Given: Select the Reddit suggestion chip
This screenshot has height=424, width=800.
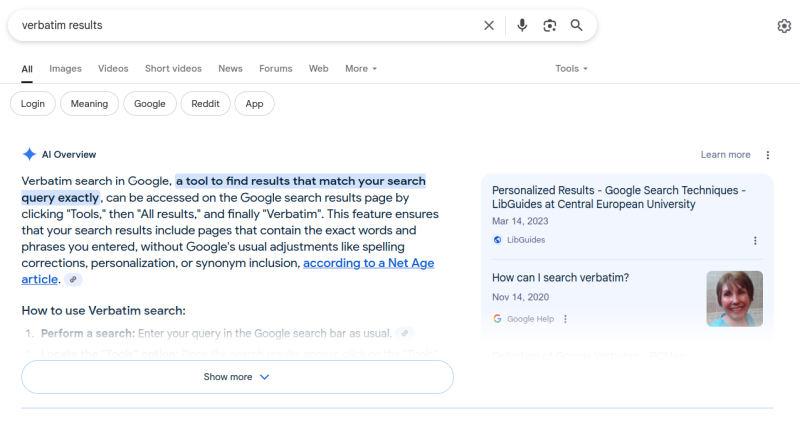Looking at the screenshot, I should [x=206, y=104].
